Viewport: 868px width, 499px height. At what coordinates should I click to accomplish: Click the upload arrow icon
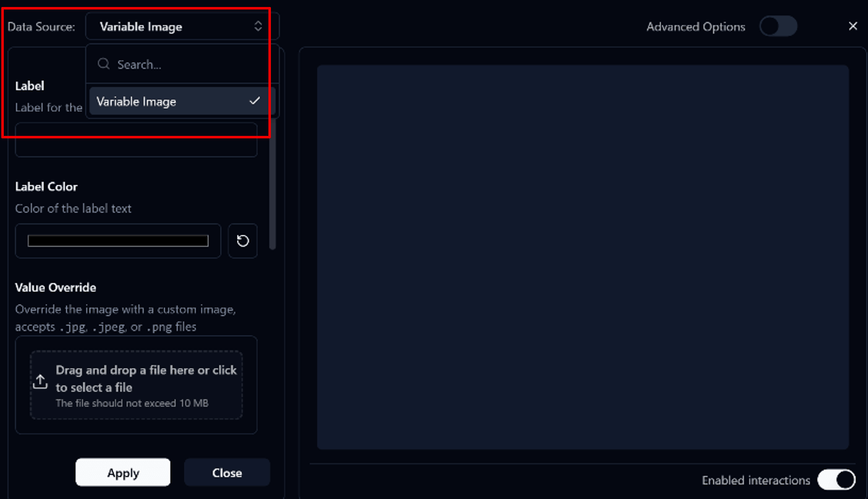(40, 382)
